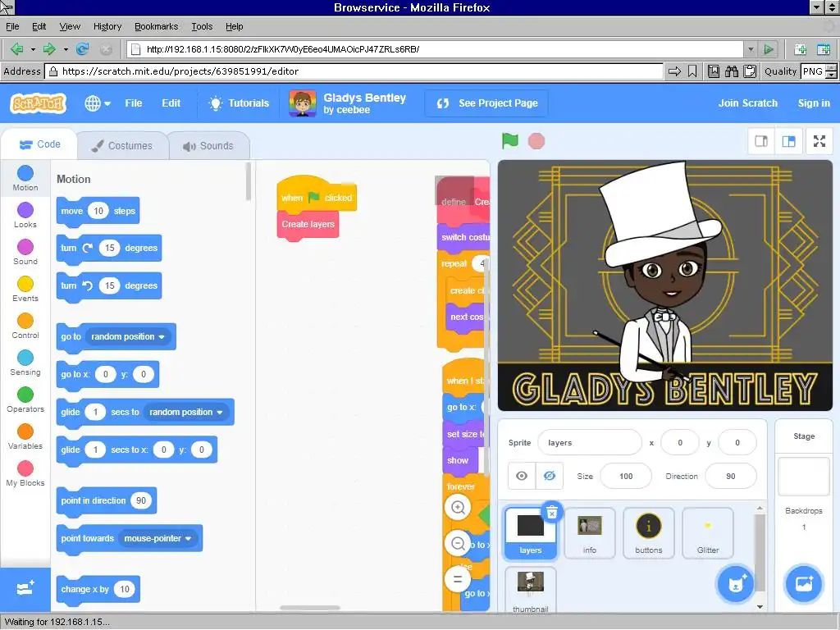Select the Sound block category
The width and height of the screenshot is (840, 630).
[x=25, y=253]
